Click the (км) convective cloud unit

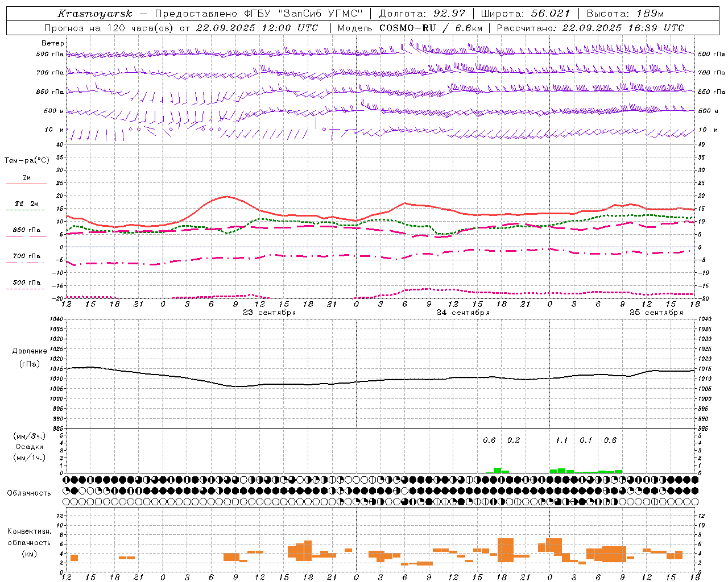30,553
